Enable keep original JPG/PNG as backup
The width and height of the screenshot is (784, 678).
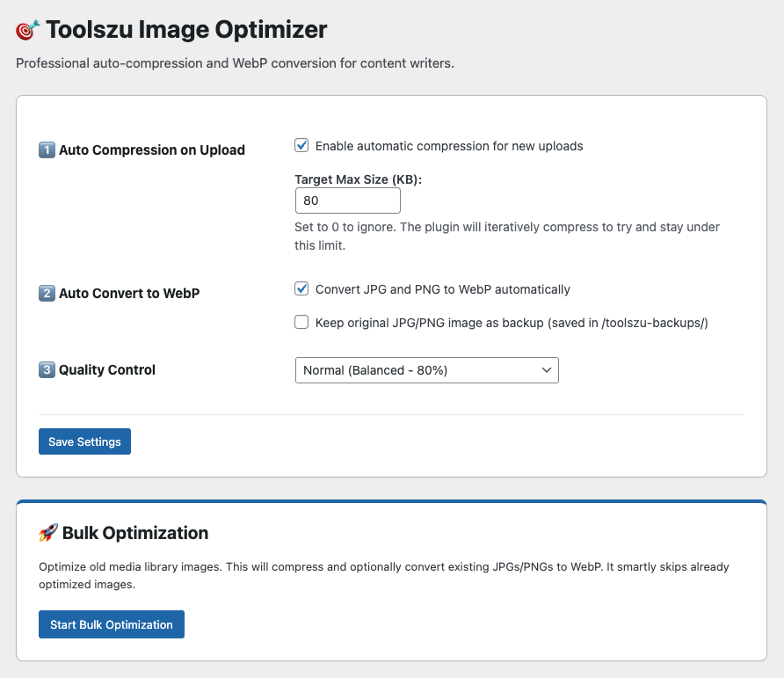coord(301,322)
